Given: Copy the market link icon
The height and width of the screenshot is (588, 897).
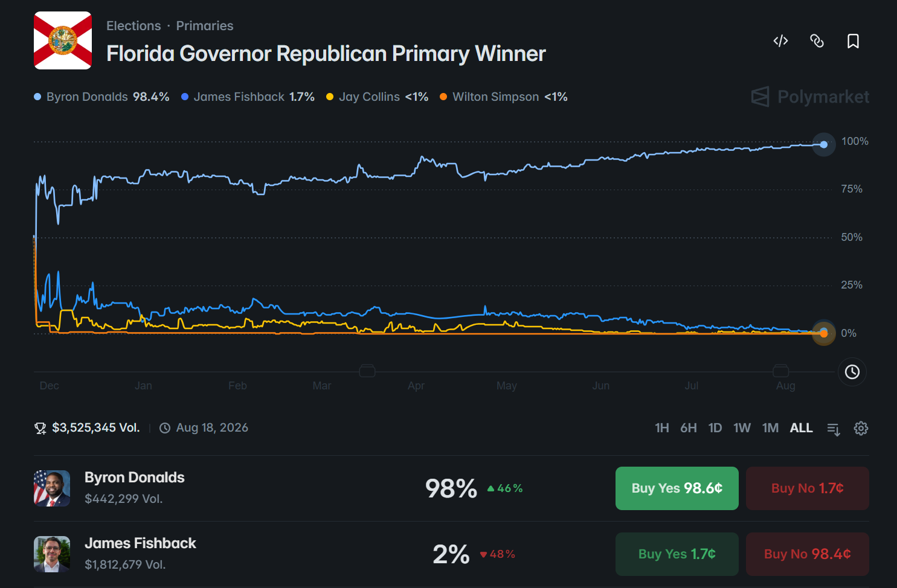Looking at the screenshot, I should tap(817, 41).
